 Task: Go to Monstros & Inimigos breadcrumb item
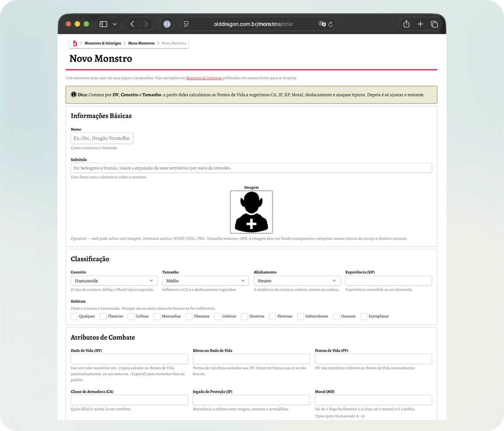[x=103, y=43]
